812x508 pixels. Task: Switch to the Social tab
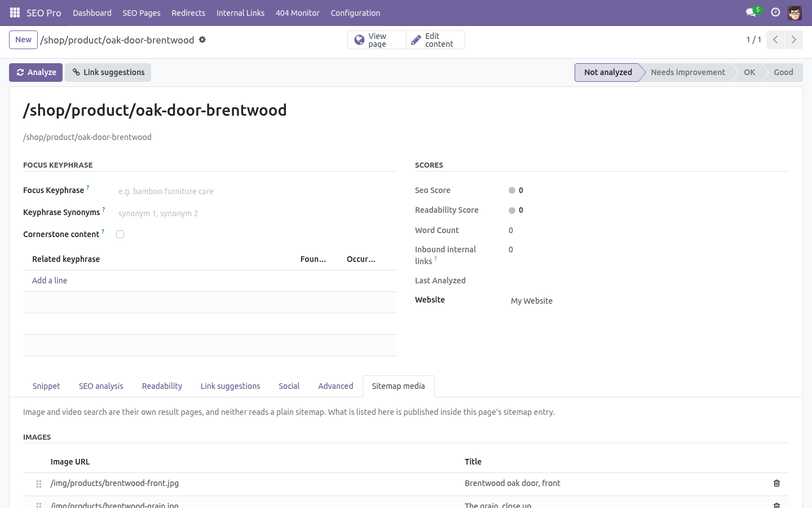289,386
